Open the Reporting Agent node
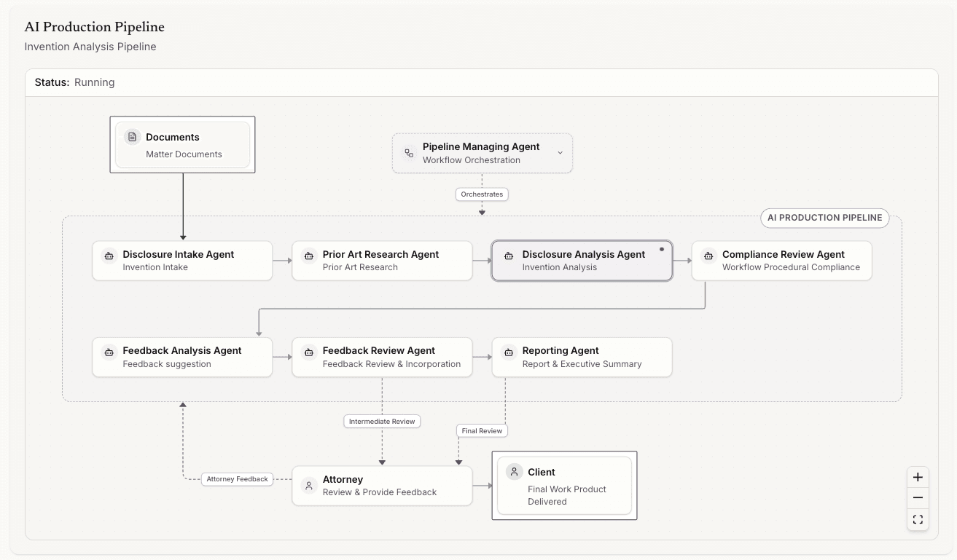Image resolution: width=957 pixels, height=560 pixels. point(582,357)
